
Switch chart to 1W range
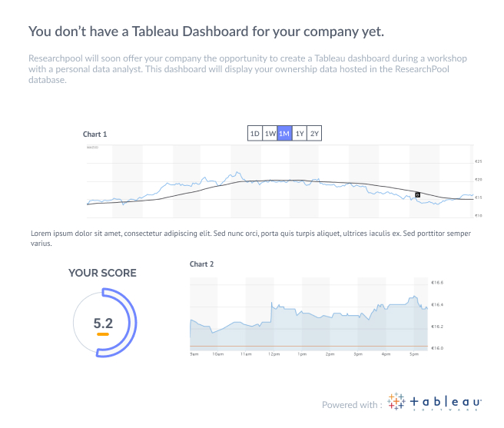point(270,134)
